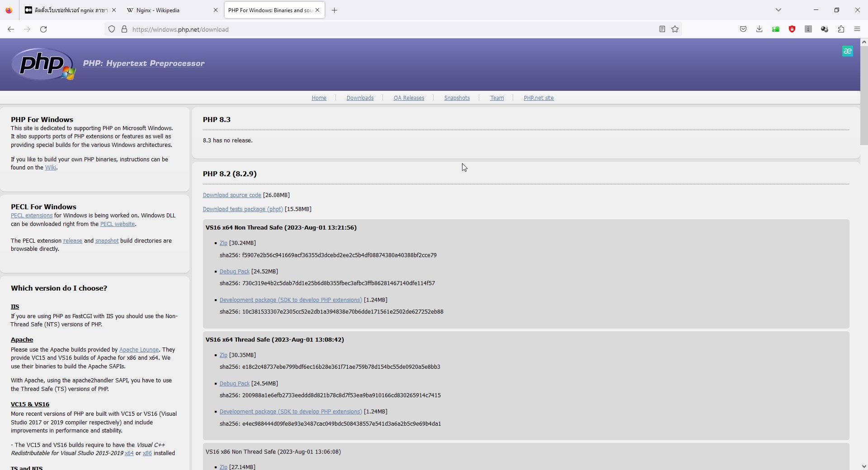Viewport: 868px width, 470px height.
Task: Bookmark this page with the star icon
Action: (675, 29)
